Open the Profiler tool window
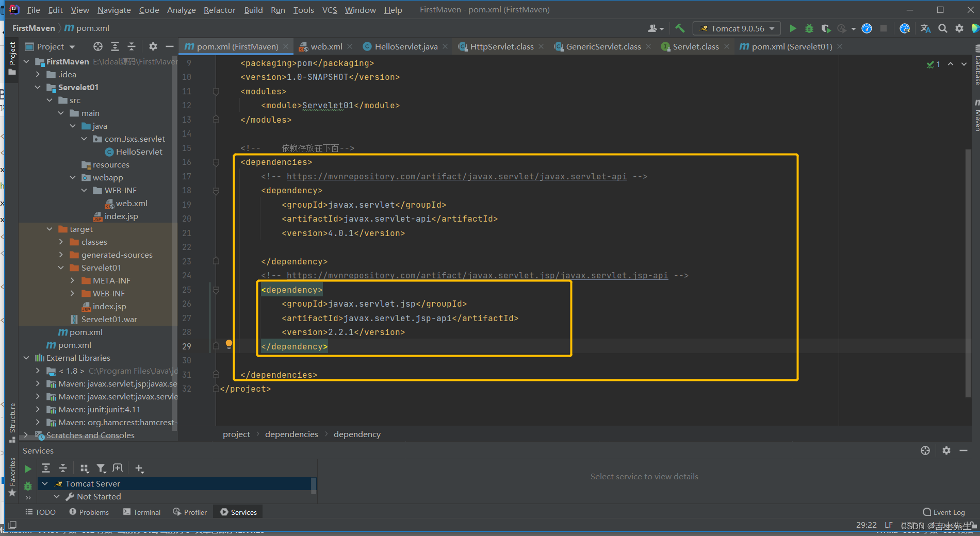This screenshot has height=536, width=980. [190, 512]
